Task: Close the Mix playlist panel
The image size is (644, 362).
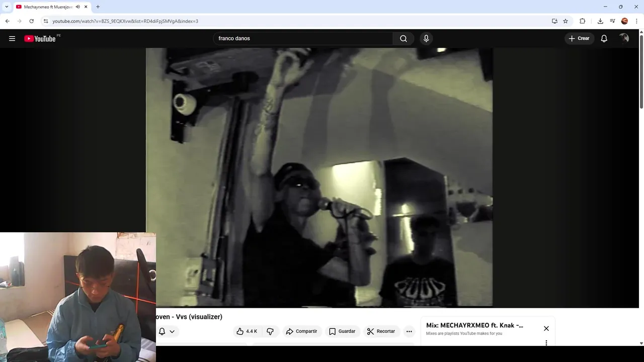Action: click(546, 328)
